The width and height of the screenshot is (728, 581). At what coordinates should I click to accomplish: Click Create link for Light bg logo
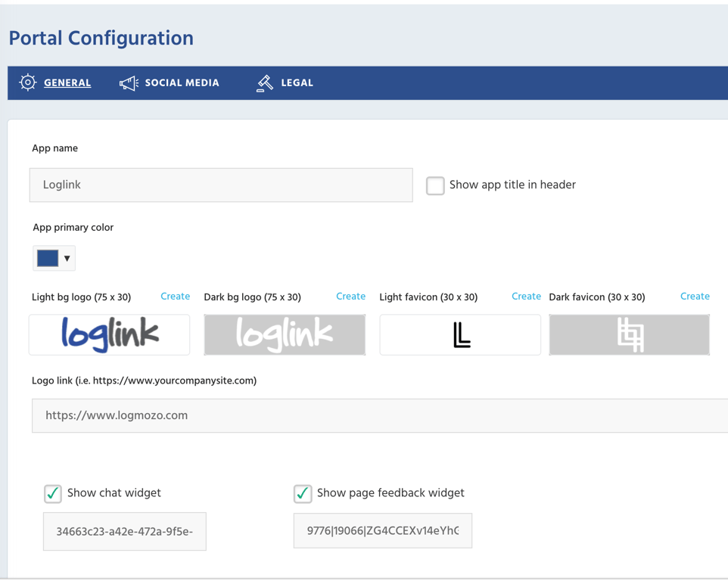click(175, 297)
